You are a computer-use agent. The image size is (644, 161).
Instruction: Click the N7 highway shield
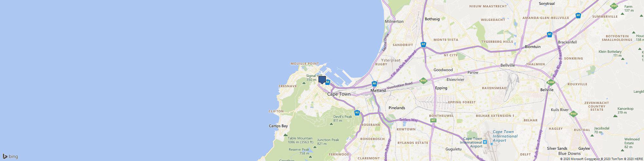tap(423, 44)
